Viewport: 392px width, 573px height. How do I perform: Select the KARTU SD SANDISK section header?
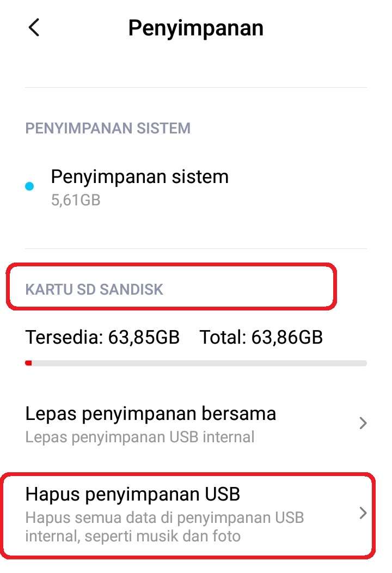coord(94,289)
